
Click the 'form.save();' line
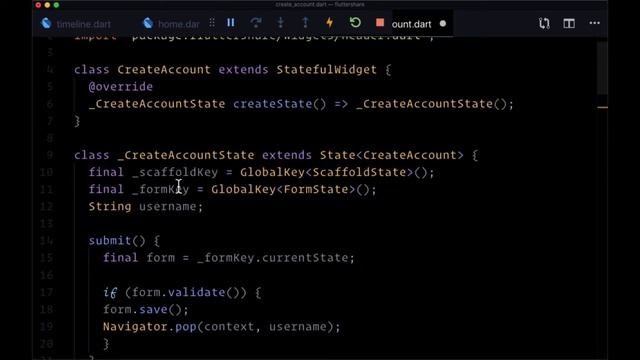click(x=146, y=309)
